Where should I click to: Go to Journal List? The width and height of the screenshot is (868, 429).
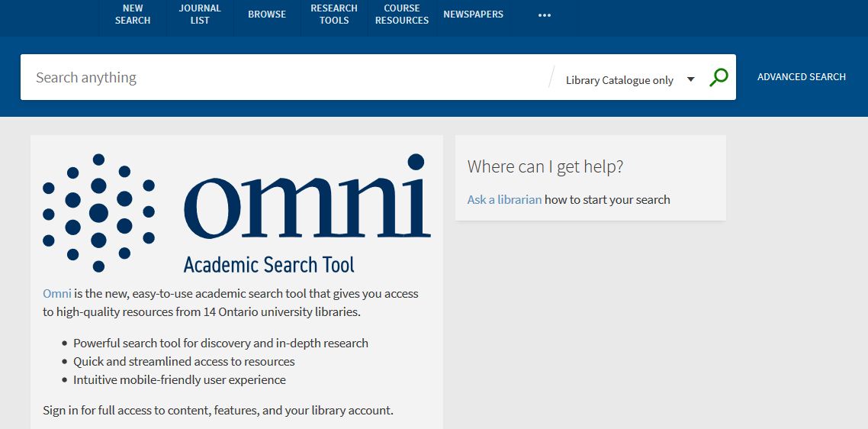200,15
